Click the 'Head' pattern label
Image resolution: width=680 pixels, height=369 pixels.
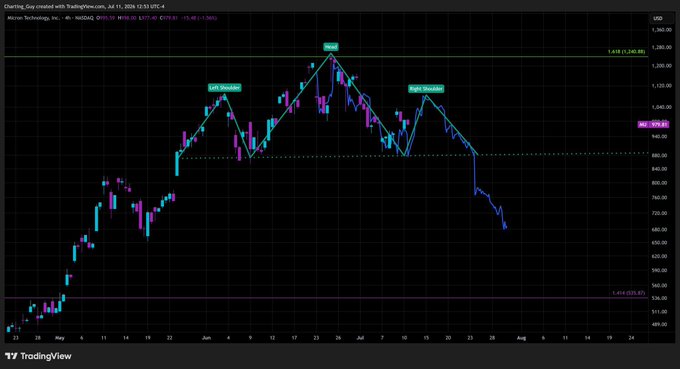[330, 46]
